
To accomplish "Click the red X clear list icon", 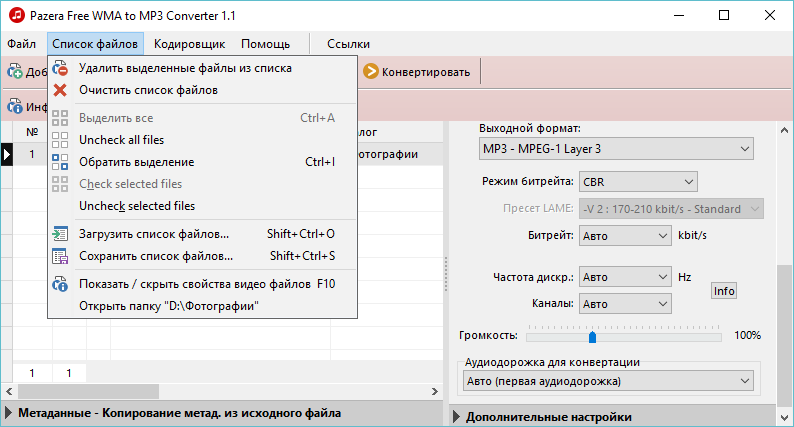I will click(60, 90).
